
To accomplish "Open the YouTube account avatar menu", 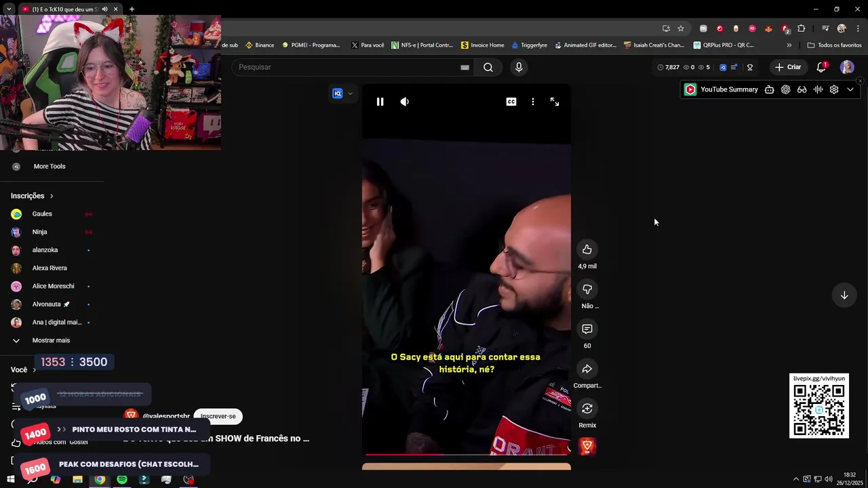I will tap(847, 67).
